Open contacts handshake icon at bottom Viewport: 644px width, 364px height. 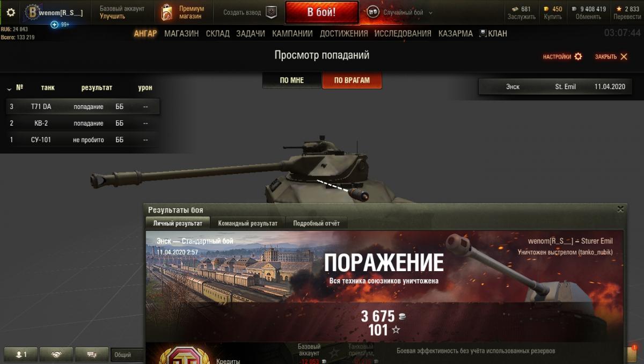pyautogui.click(x=56, y=354)
